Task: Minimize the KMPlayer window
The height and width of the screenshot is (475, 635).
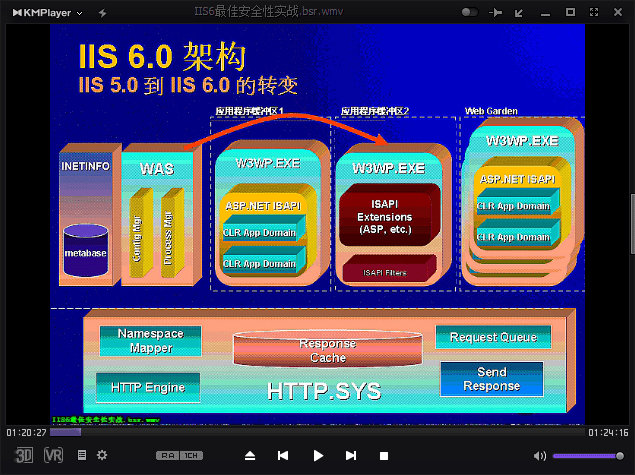Action: [x=546, y=15]
